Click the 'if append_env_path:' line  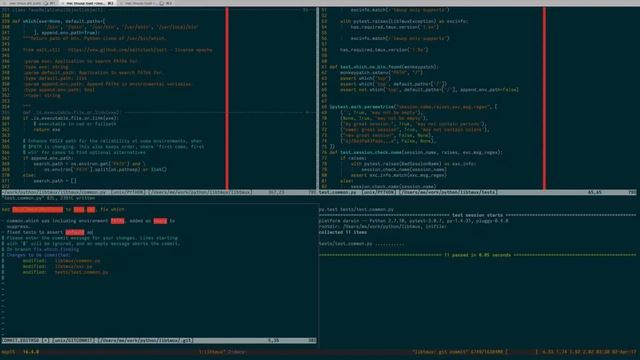48,158
